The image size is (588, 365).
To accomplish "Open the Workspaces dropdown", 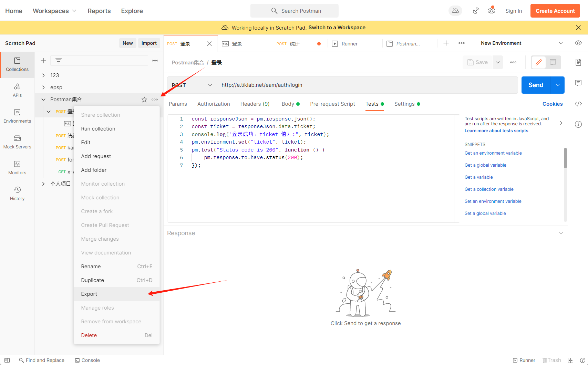I will tap(54, 11).
